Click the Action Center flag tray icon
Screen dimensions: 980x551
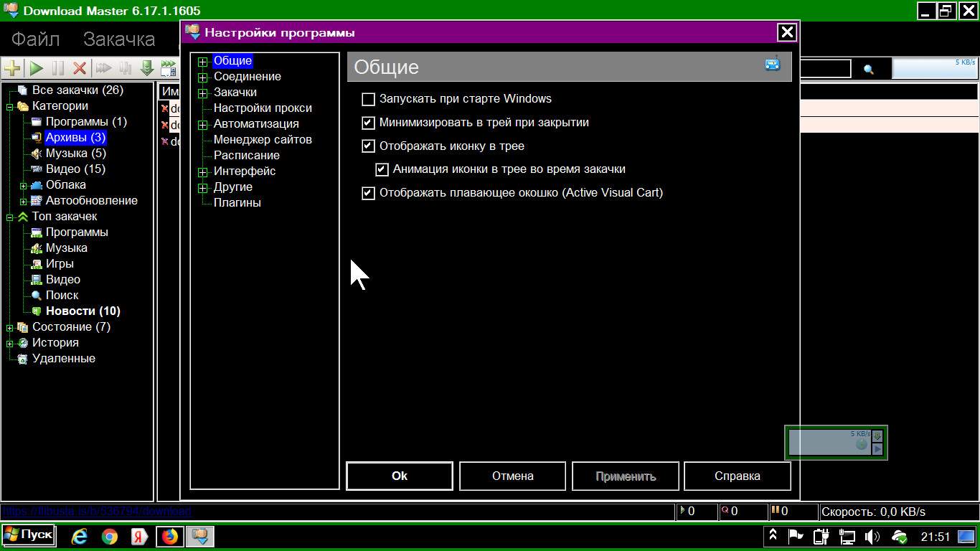pos(796,536)
